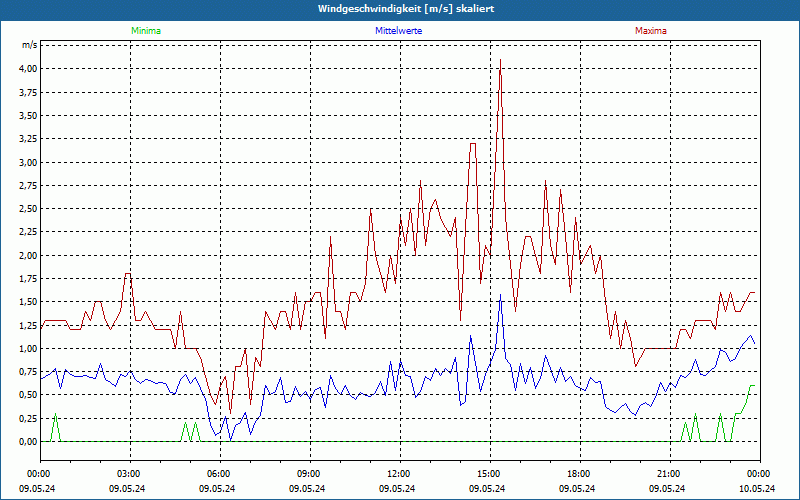Select the Maxima legend label
800x500 pixels.
click(651, 31)
